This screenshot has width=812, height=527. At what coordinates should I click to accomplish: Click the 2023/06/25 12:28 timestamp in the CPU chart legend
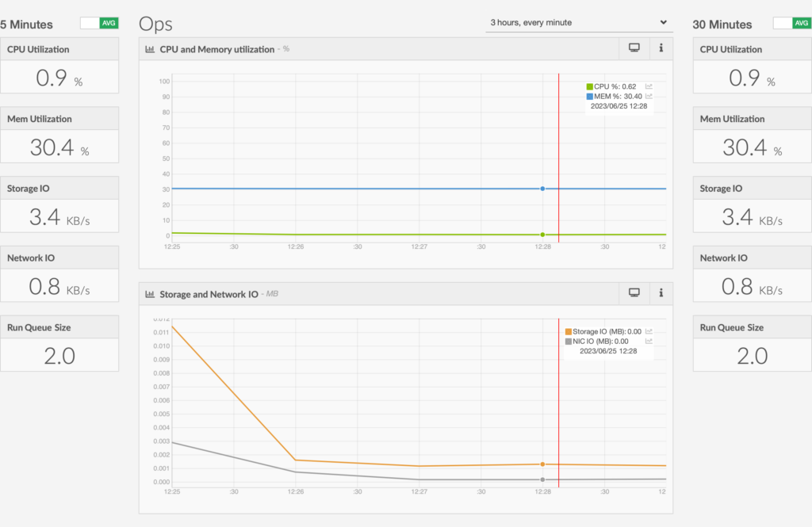(619, 106)
